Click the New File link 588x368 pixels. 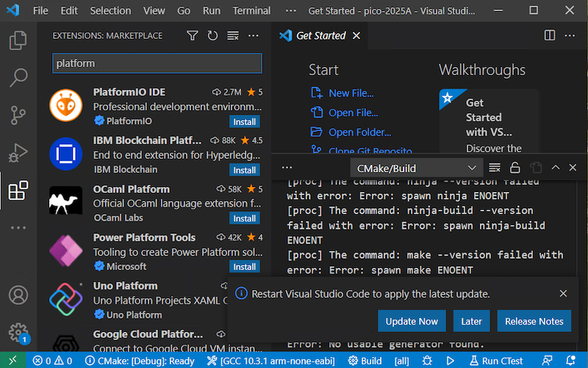351,93
